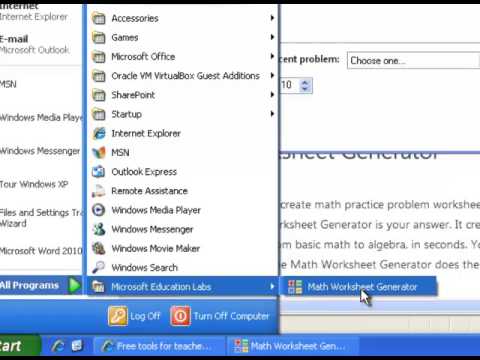
Task: Click Log Off button label
Action: pyautogui.click(x=145, y=316)
